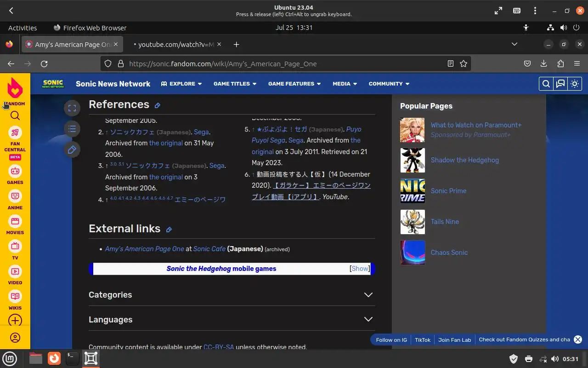Screen dimensions: 588x368
Task: Dismiss the bottom Fandom banner
Action: (x=578, y=339)
